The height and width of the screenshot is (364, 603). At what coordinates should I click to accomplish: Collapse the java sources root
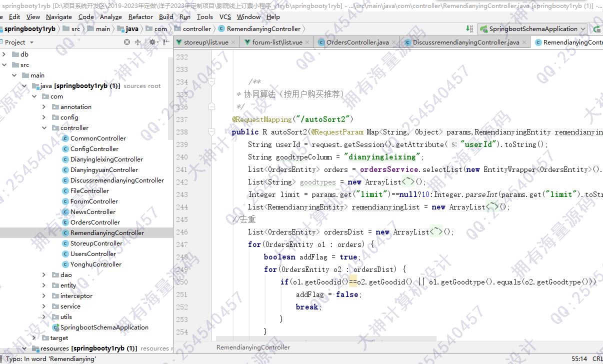[x=23, y=86]
